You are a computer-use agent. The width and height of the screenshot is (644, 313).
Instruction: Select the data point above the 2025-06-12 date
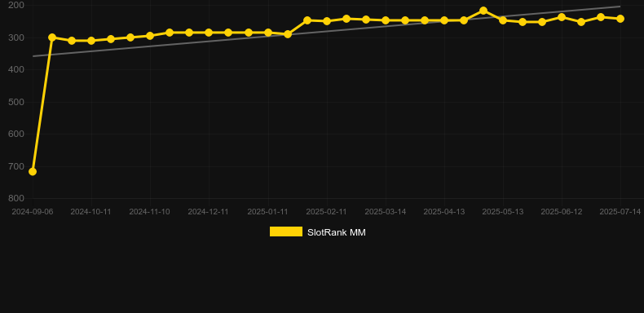click(562, 17)
